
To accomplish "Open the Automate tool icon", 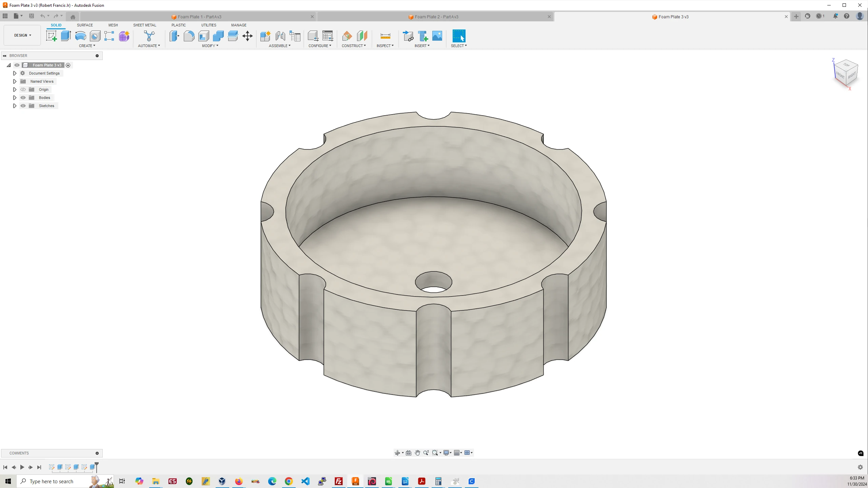I will point(149,36).
